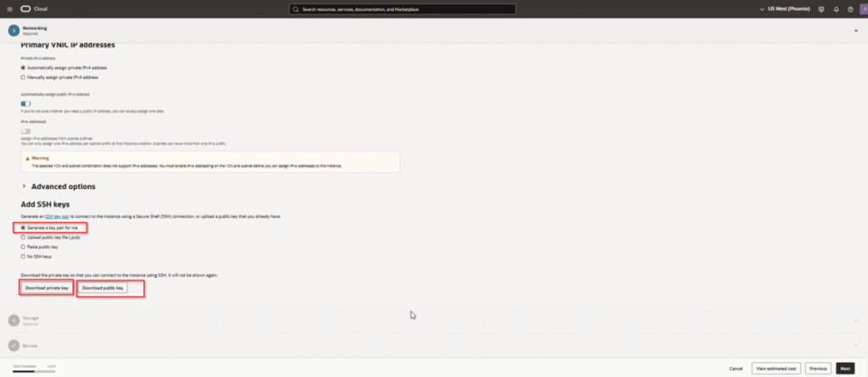Image resolution: width=868 pixels, height=377 pixels.
Task: Select Upload public key file option
Action: tap(23, 237)
